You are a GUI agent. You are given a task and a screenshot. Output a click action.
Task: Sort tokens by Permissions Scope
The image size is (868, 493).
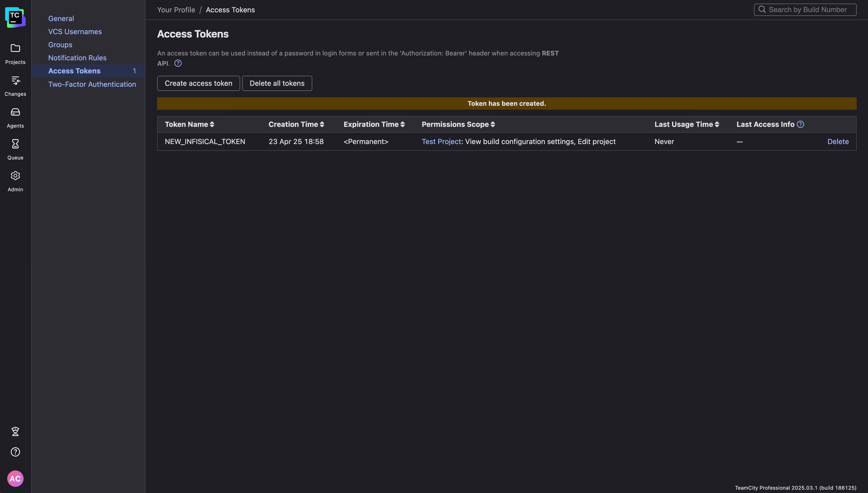click(x=458, y=124)
